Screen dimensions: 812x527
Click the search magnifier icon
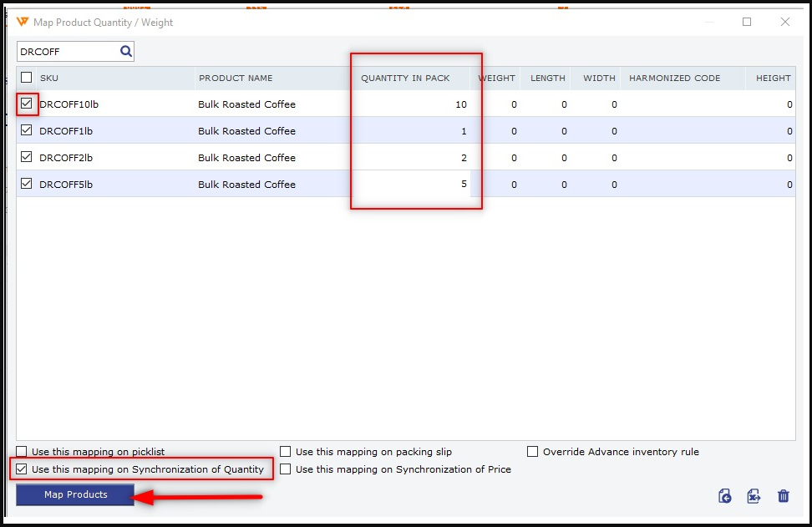(126, 52)
